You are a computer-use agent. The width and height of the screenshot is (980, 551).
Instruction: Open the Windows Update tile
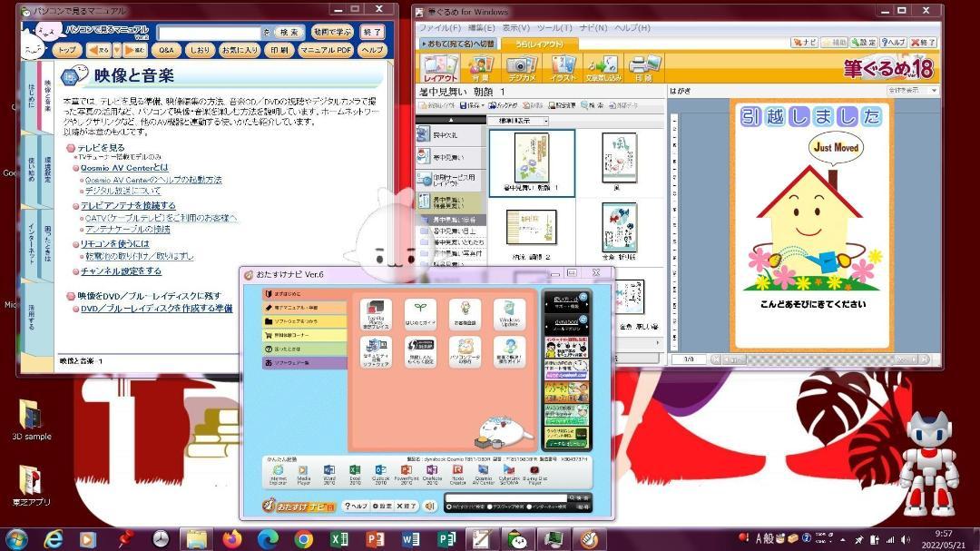point(509,315)
